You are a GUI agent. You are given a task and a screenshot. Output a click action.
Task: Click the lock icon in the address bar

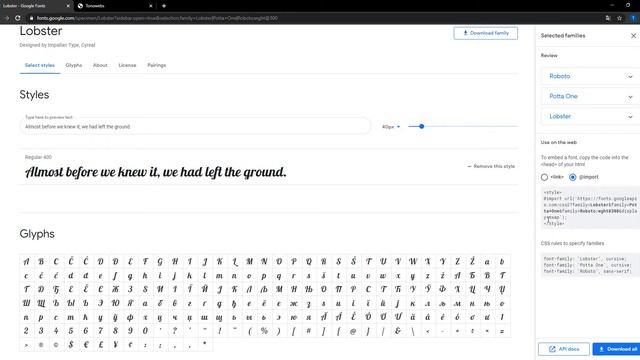click(31, 18)
